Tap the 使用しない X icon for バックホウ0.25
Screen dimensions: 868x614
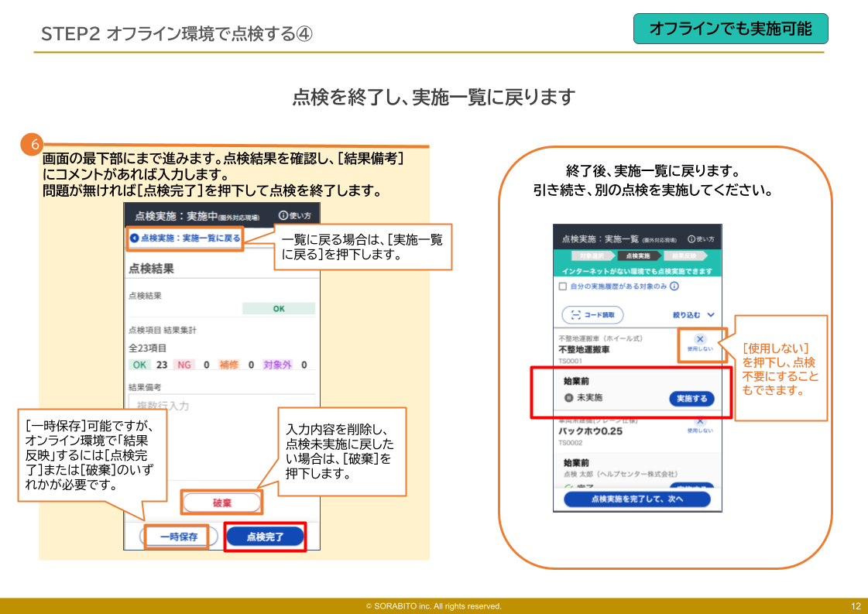click(x=700, y=421)
